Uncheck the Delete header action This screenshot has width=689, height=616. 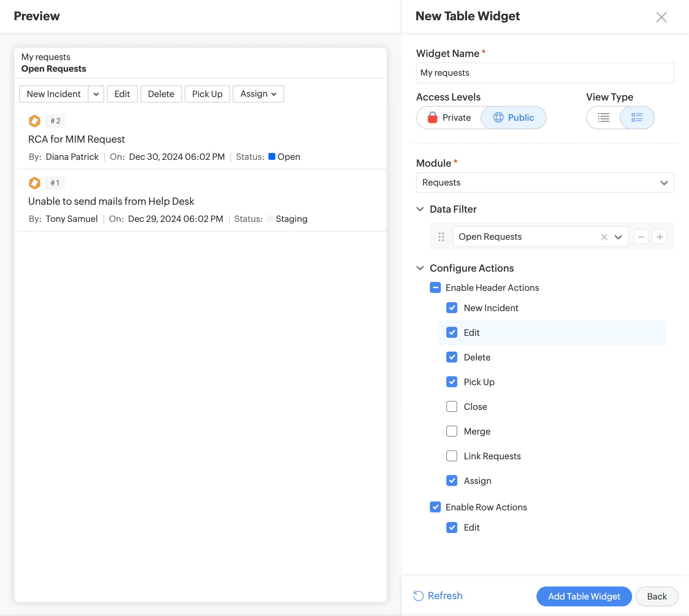(x=452, y=357)
